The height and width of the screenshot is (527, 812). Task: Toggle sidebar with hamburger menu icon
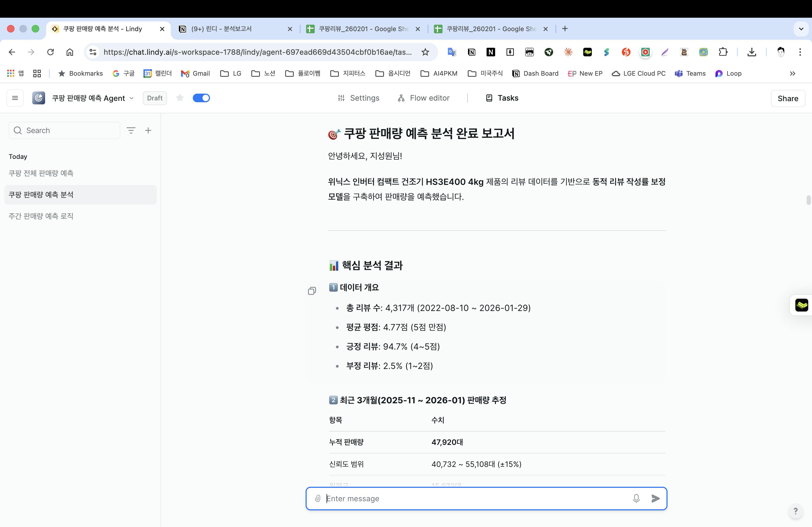[x=15, y=98]
